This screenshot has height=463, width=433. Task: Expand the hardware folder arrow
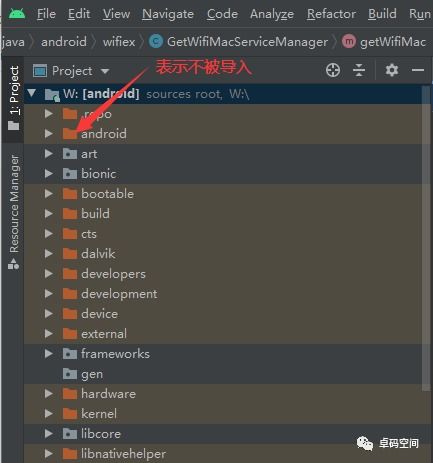(49, 394)
